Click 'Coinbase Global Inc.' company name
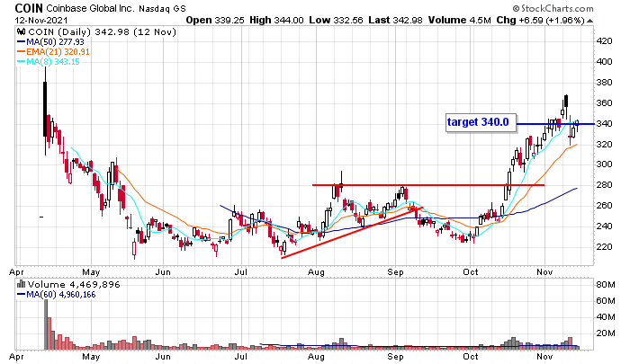This screenshot has height=364, width=630. coord(90,8)
